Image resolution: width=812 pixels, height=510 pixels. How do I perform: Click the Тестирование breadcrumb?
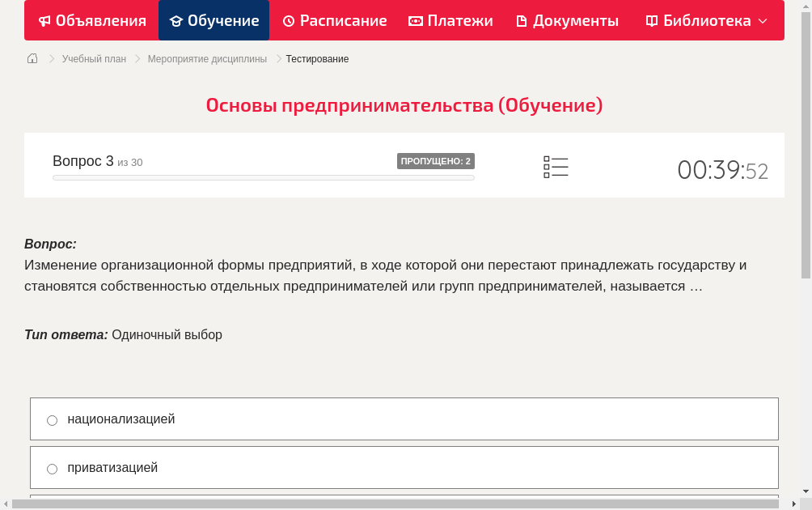(x=316, y=58)
